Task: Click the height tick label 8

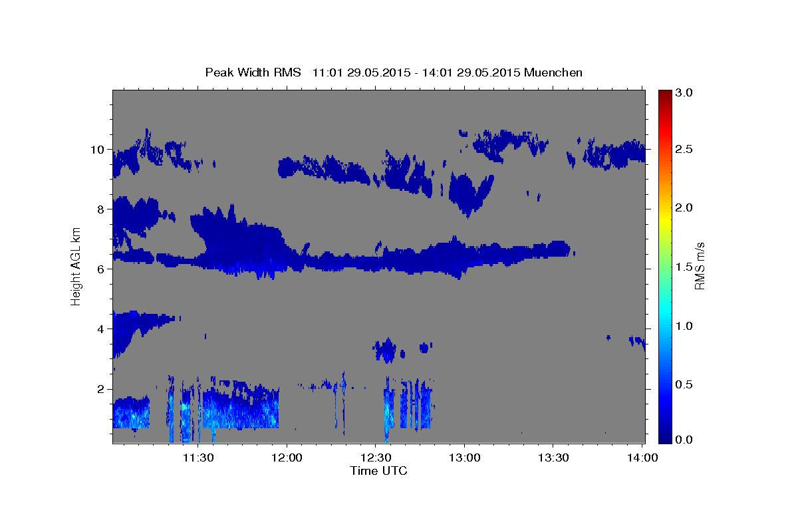Action: click(101, 209)
